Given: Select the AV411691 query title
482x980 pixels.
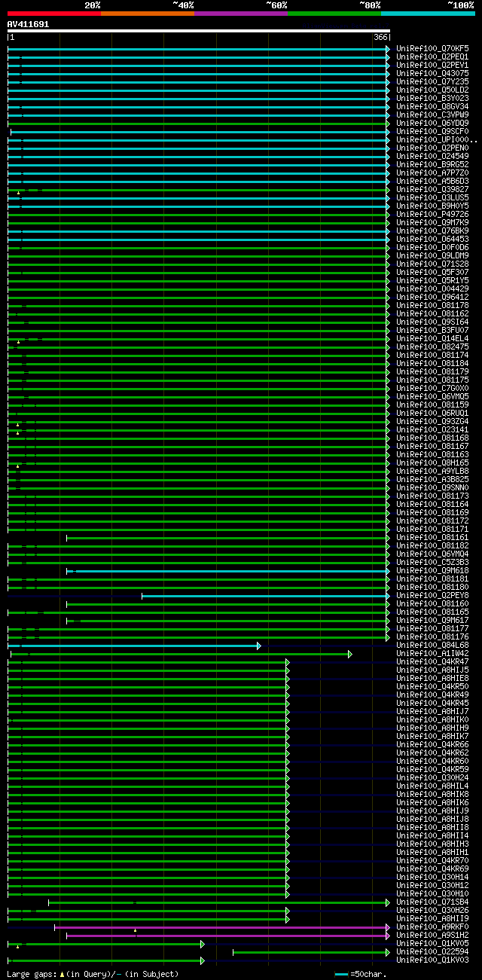Looking at the screenshot, I should [29, 24].
